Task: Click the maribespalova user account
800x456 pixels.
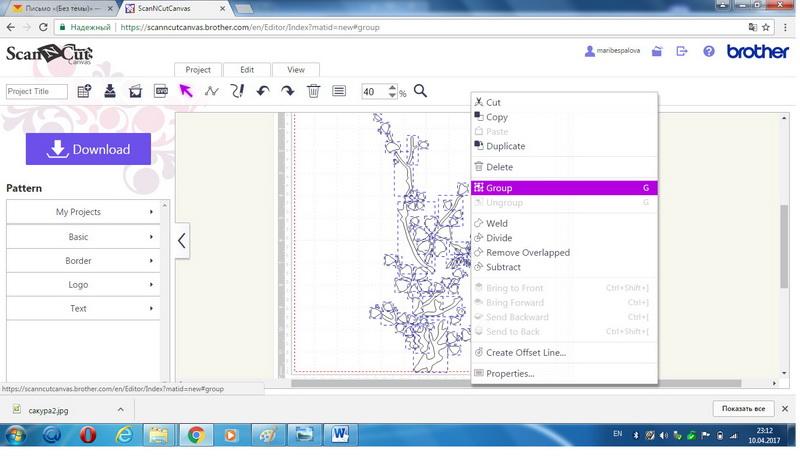Action: pyautogui.click(x=612, y=51)
